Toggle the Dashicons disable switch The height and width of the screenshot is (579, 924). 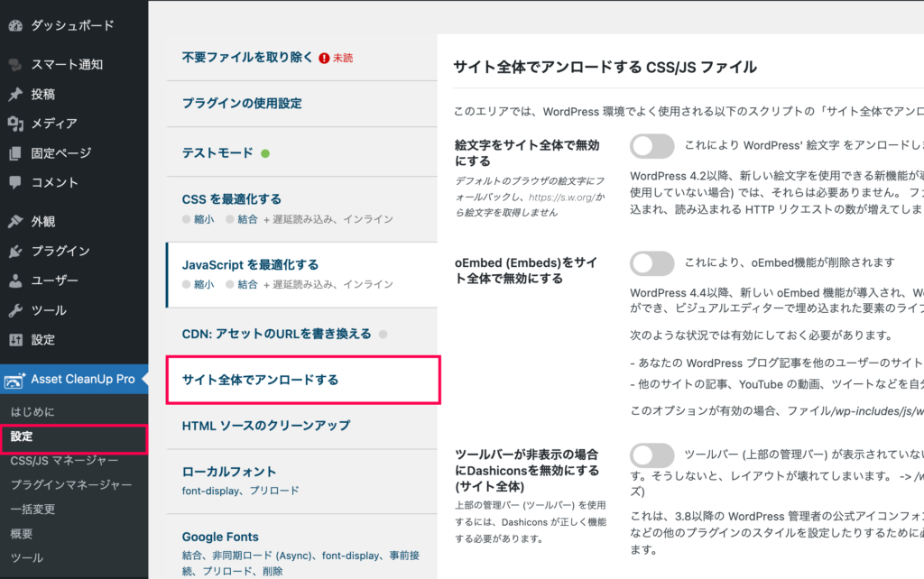(651, 455)
